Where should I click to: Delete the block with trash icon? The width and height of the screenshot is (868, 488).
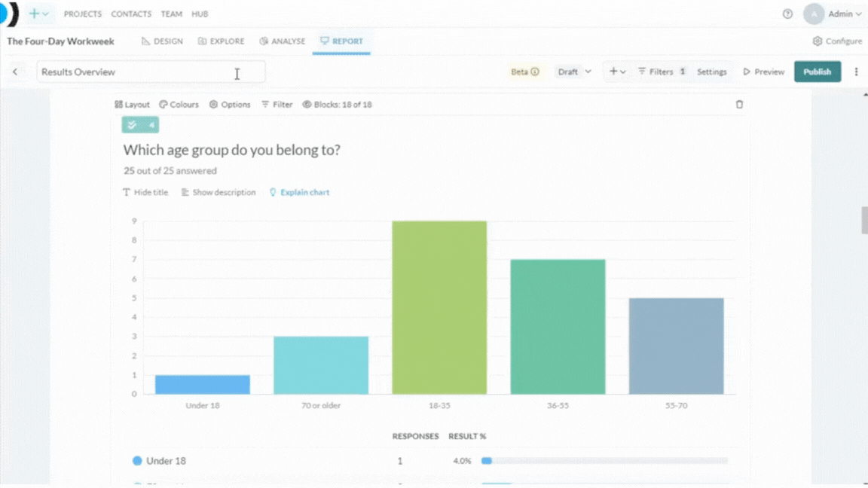pos(739,105)
